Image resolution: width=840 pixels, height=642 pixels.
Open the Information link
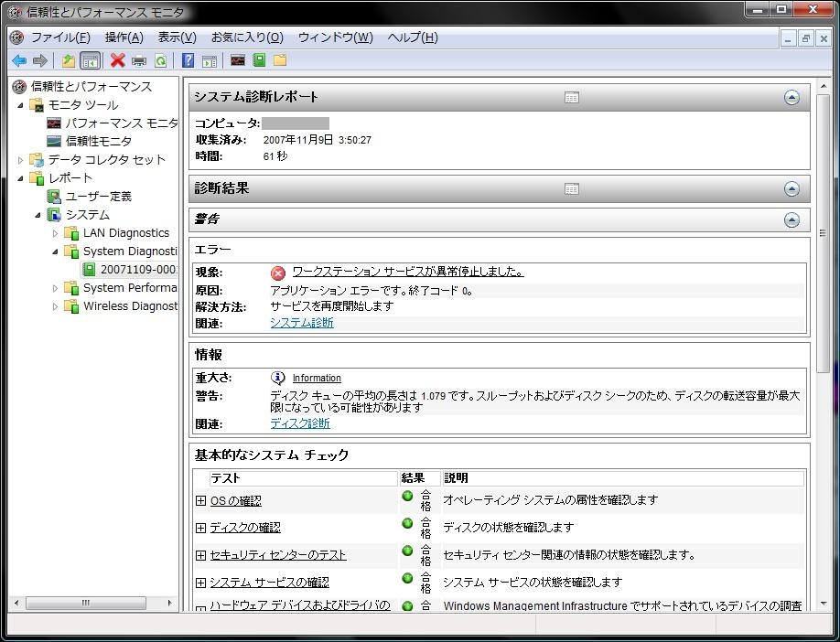317,378
